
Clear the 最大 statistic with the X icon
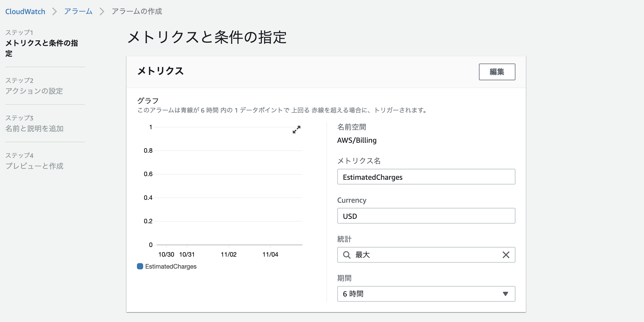[506, 255]
